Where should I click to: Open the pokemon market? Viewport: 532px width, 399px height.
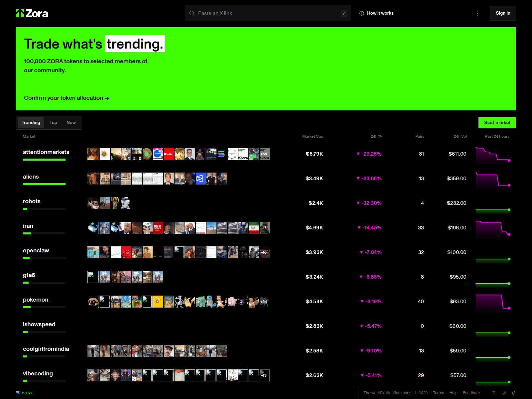tap(36, 300)
